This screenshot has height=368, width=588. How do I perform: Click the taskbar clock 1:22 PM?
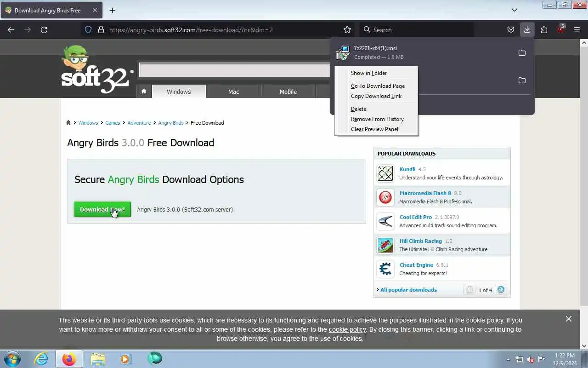[x=565, y=359]
